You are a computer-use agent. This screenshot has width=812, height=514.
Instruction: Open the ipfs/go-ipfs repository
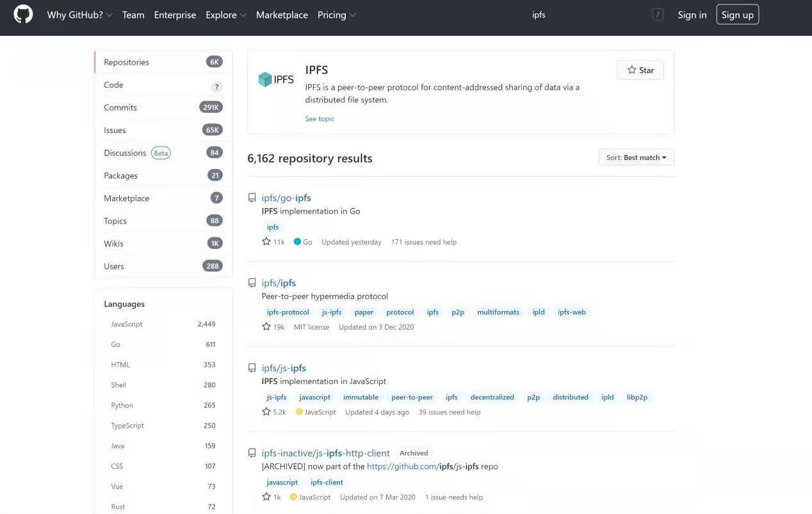click(286, 198)
